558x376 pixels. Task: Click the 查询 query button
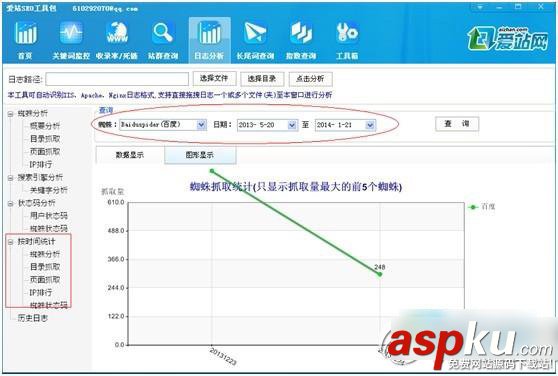pyautogui.click(x=457, y=124)
